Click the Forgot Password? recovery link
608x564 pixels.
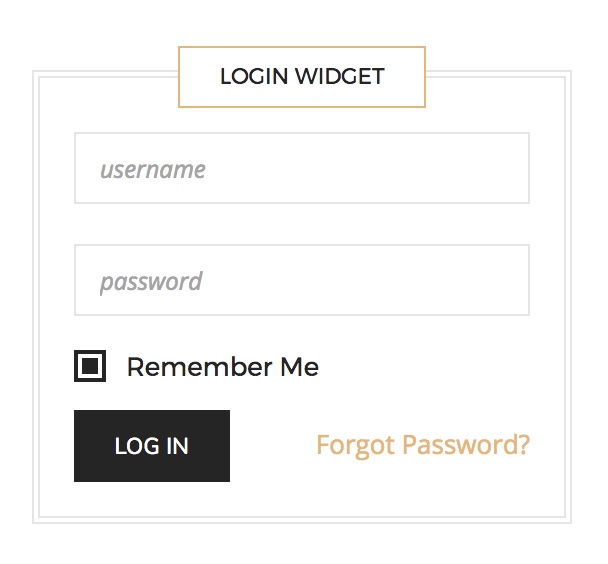click(x=423, y=445)
